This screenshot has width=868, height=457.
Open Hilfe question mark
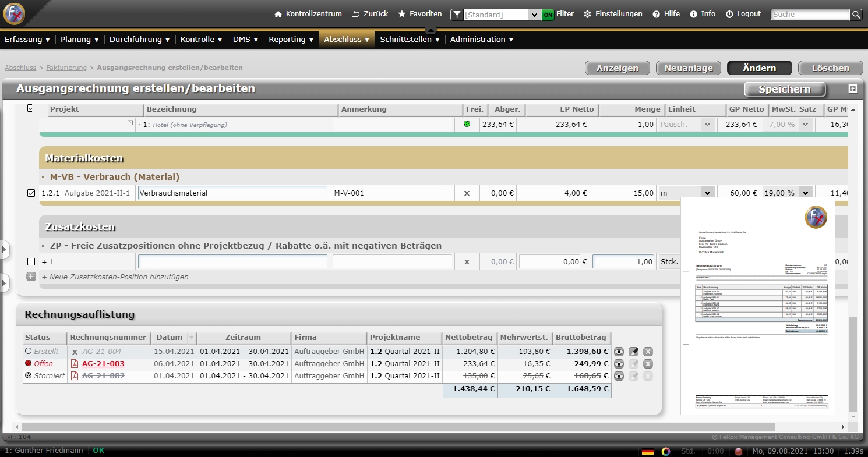[x=666, y=14]
